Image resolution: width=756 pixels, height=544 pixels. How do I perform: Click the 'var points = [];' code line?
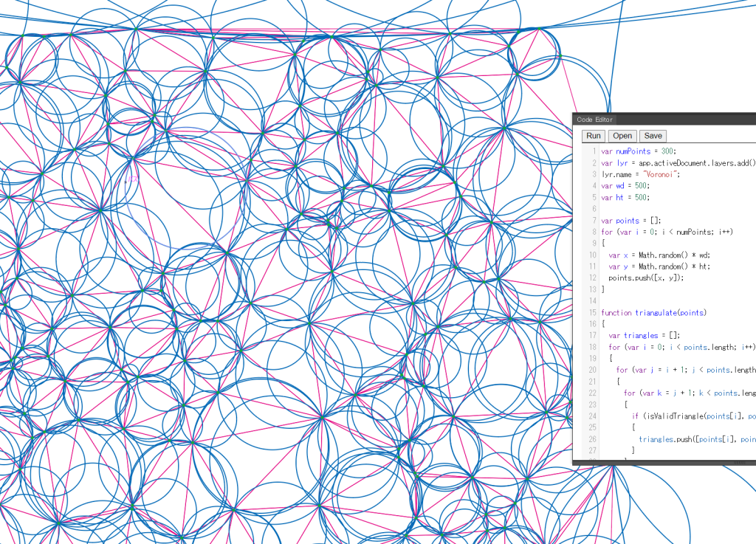tap(630, 221)
